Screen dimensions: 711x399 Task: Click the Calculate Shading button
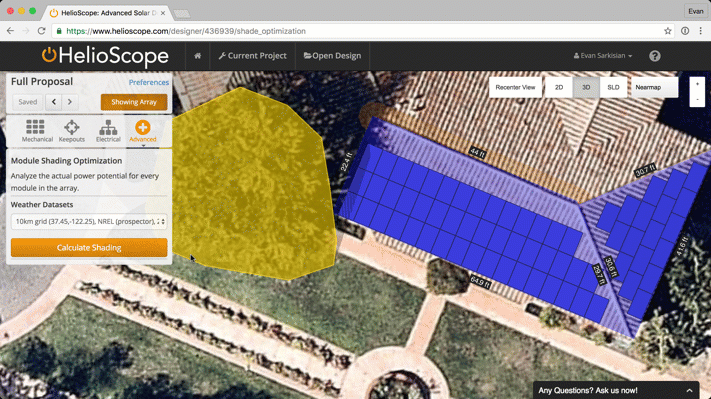click(89, 248)
